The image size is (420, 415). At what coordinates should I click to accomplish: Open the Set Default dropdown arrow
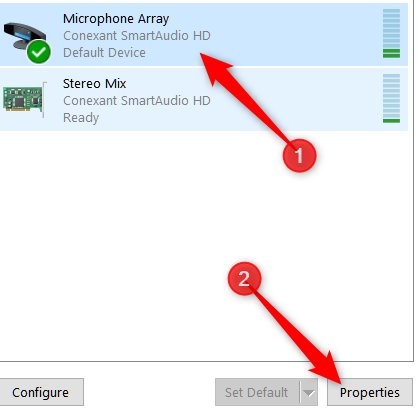309,392
